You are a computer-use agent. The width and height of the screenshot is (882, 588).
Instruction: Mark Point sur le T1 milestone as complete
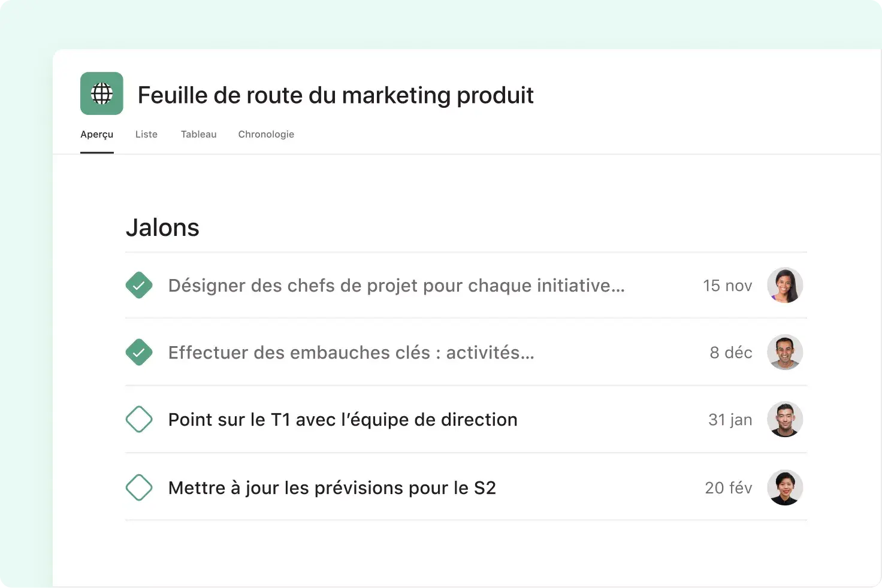tap(139, 419)
